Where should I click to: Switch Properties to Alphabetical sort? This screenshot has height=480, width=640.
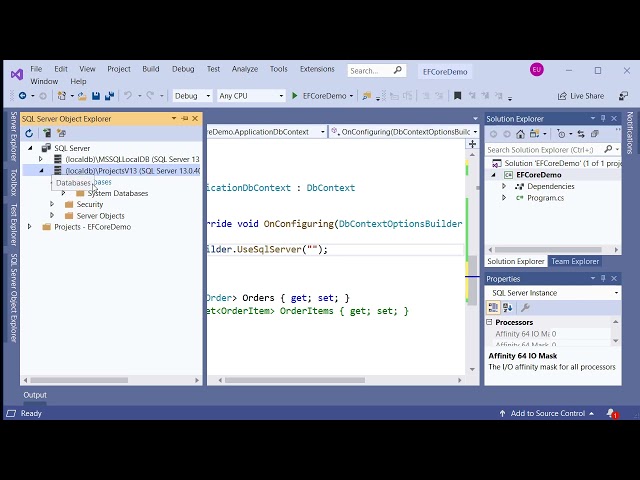click(508, 307)
